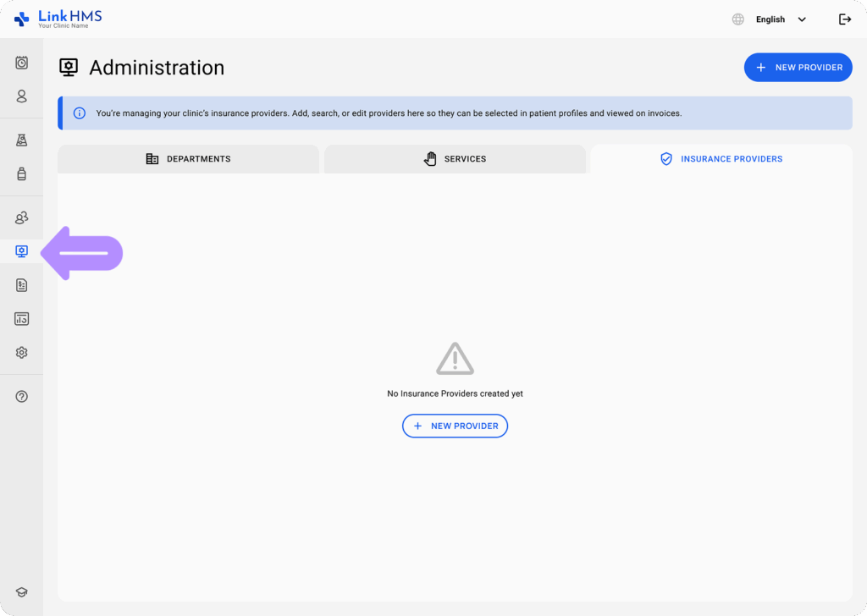
Task: Open the patients person icon in sidebar
Action: [22, 96]
